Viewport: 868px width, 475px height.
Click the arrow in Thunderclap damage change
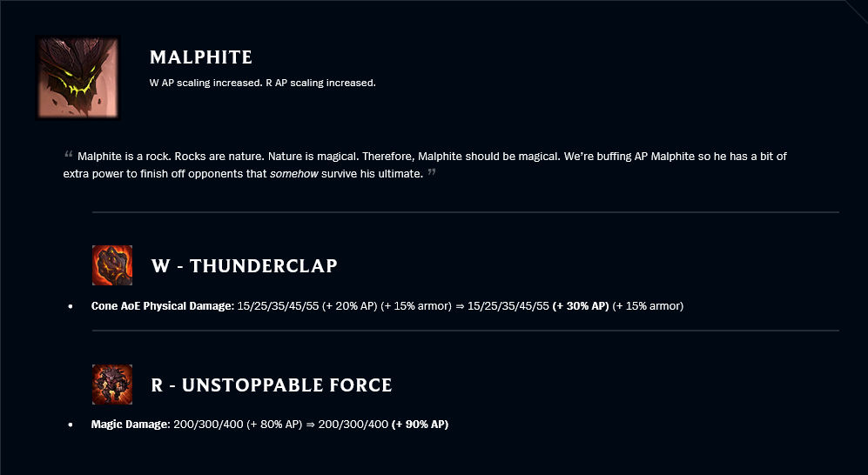[x=460, y=305]
